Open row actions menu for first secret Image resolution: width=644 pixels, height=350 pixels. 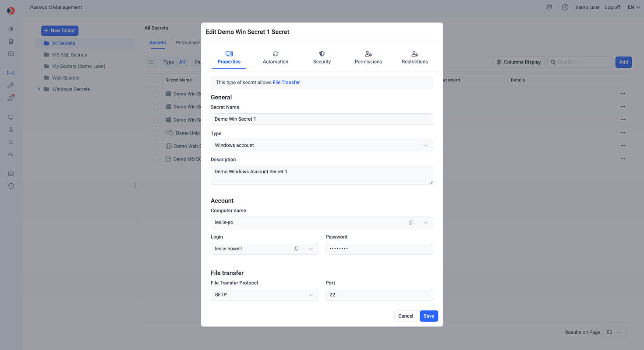(623, 93)
